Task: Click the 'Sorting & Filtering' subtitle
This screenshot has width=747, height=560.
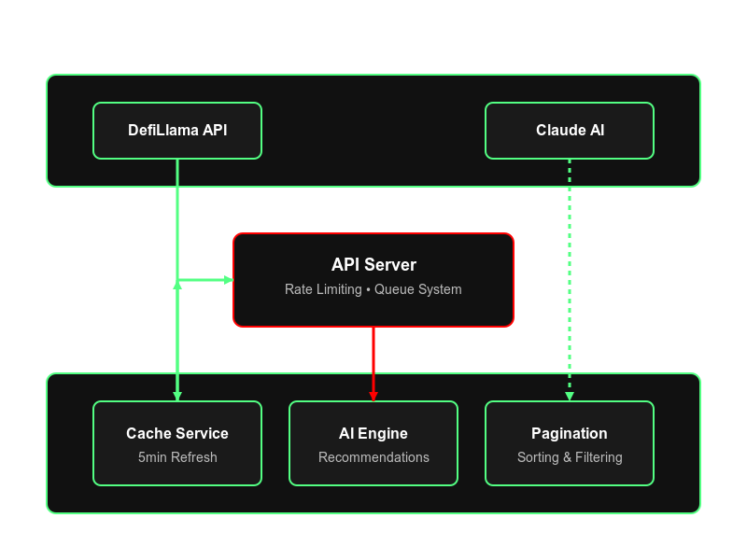Action: click(570, 457)
